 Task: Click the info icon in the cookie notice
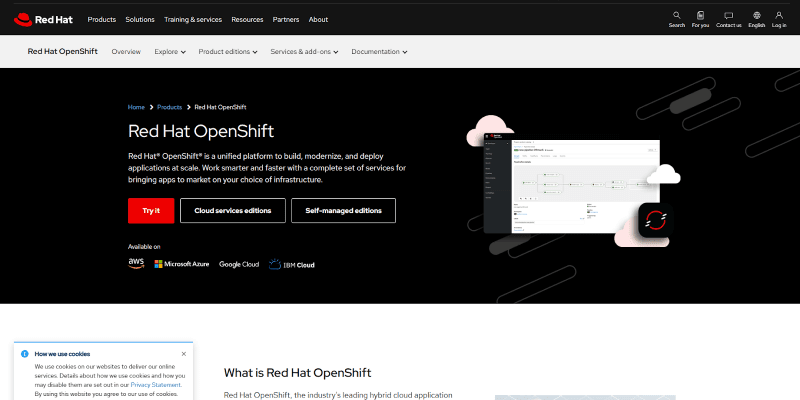25,354
